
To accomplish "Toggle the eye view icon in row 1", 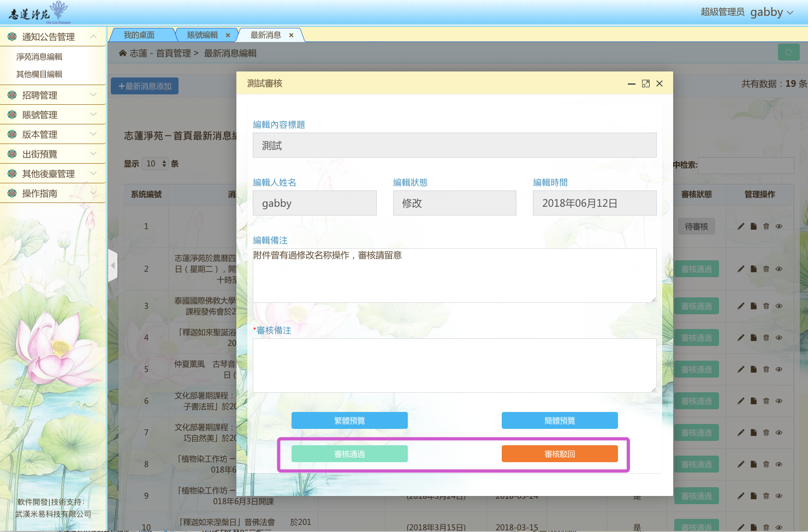I will tap(779, 226).
